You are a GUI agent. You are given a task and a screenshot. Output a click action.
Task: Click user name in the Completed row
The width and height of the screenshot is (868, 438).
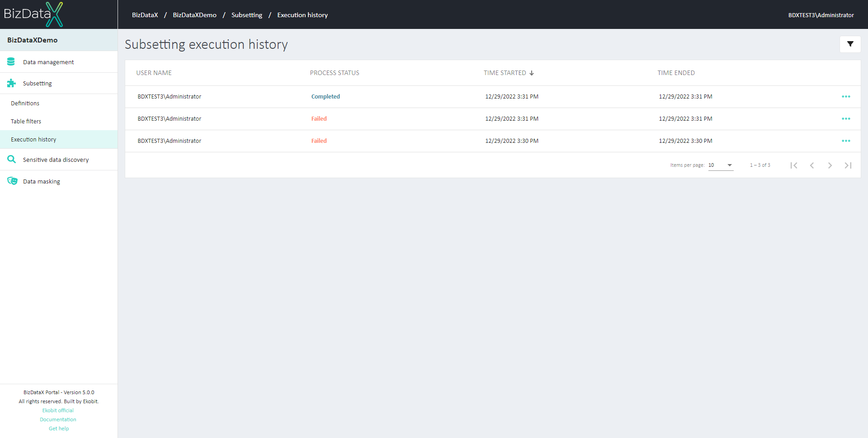point(170,97)
